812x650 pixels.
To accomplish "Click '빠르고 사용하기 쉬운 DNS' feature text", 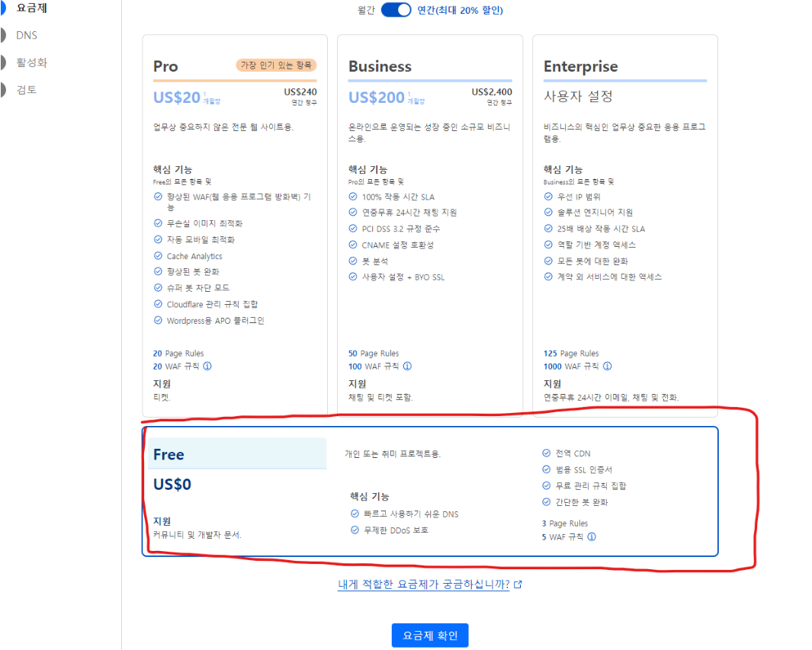I will click(x=411, y=514).
